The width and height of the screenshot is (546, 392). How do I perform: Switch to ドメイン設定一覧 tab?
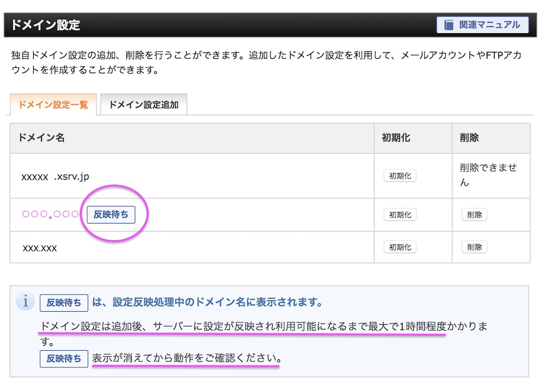(54, 104)
